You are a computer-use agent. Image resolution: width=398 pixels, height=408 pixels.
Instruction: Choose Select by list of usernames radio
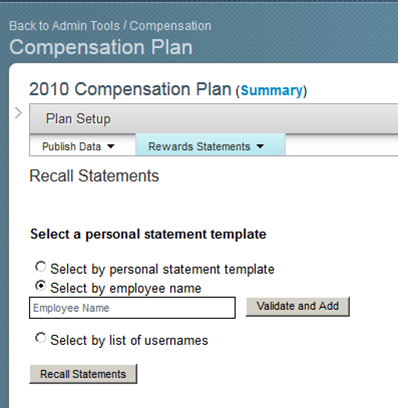[x=41, y=338]
